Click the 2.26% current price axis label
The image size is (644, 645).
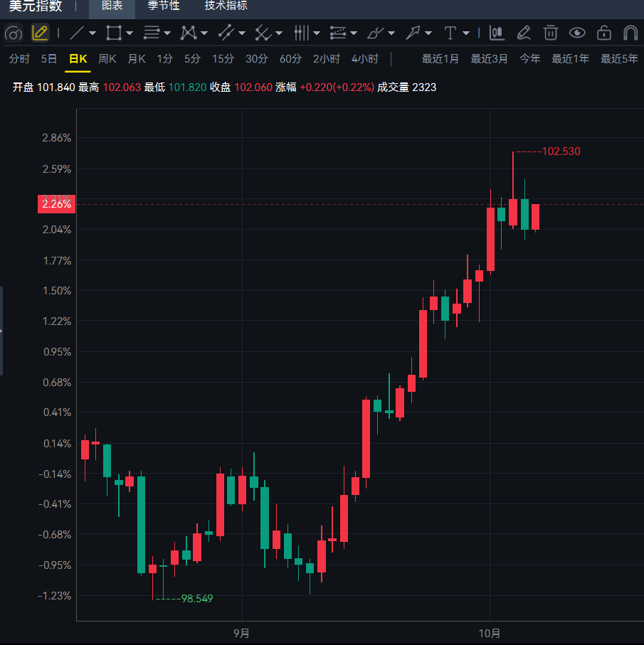56,204
